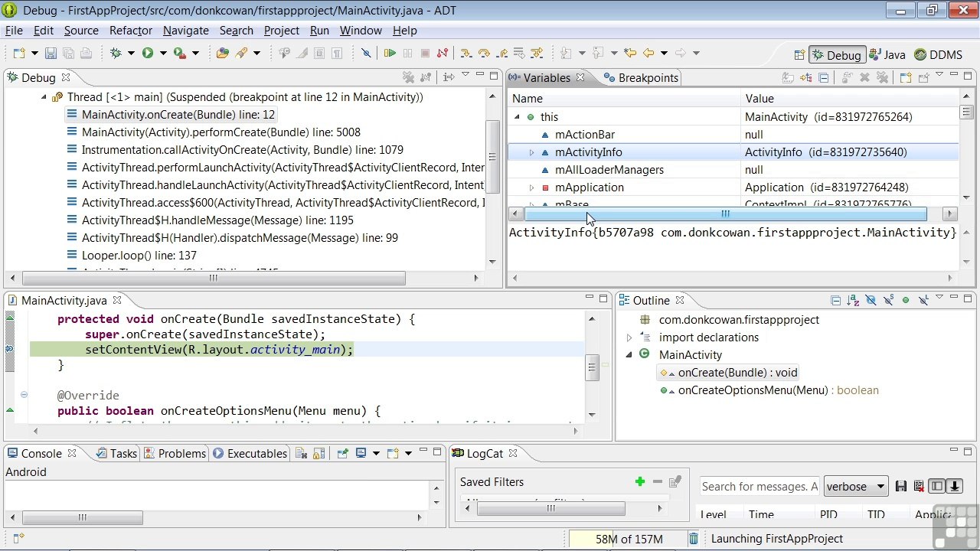Screen dimensions: 980x551
Task: Toggle display of saved filters in LogCat
Action: click(937, 486)
